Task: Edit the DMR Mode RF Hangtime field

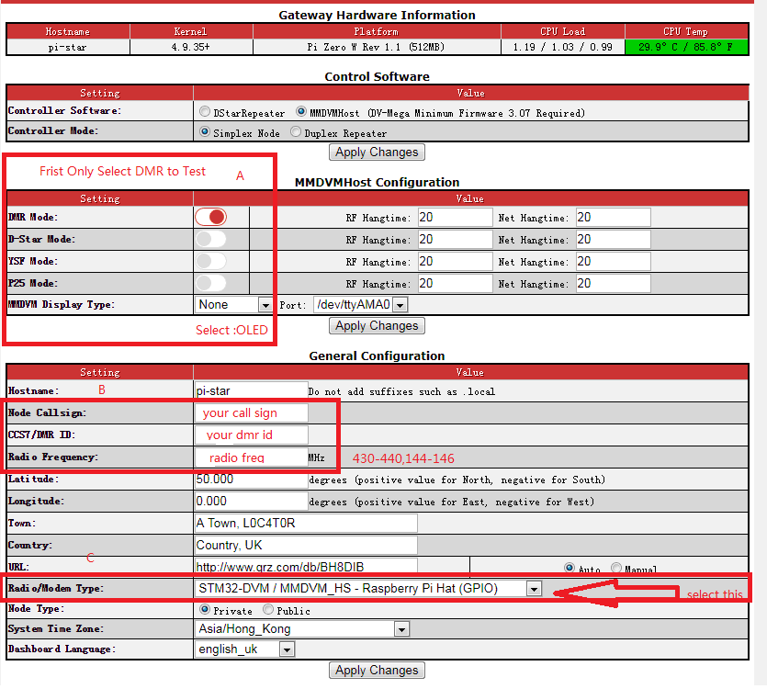Action: click(456, 217)
